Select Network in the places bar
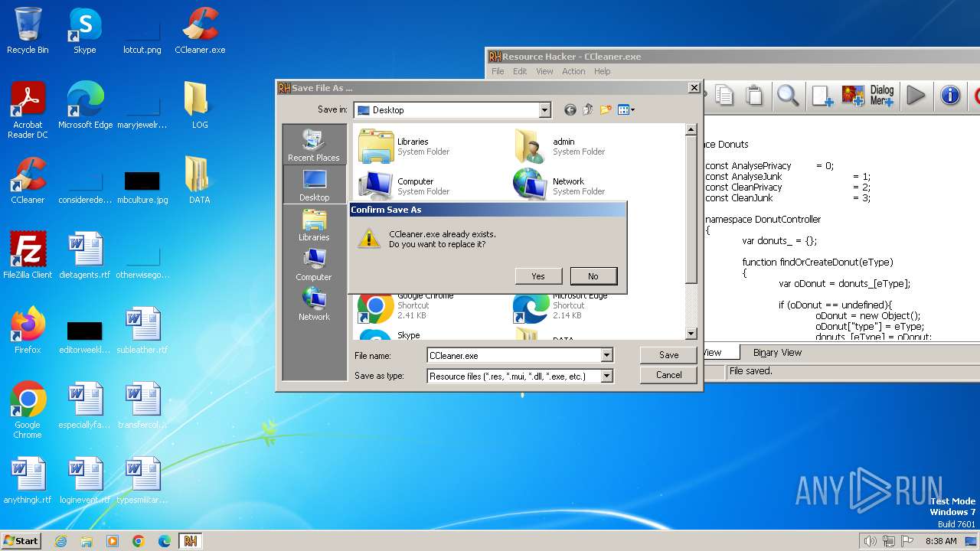Viewport: 980px width, 551px height. coord(314,304)
